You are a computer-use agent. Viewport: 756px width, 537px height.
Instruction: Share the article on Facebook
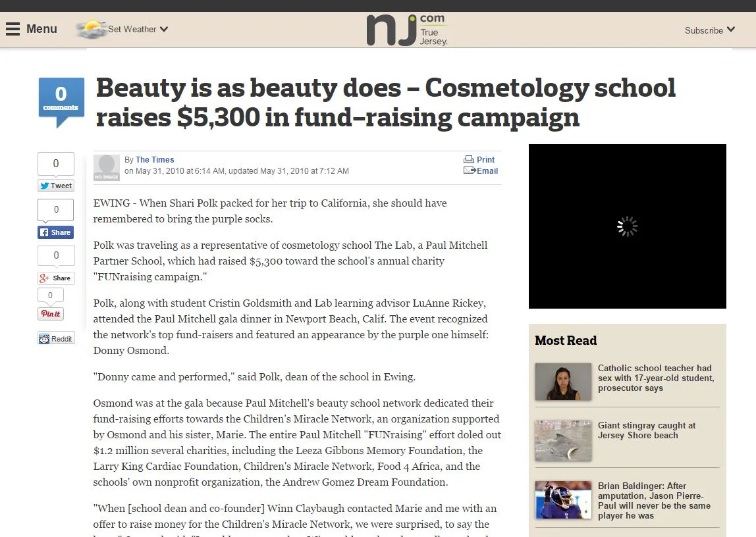56,232
